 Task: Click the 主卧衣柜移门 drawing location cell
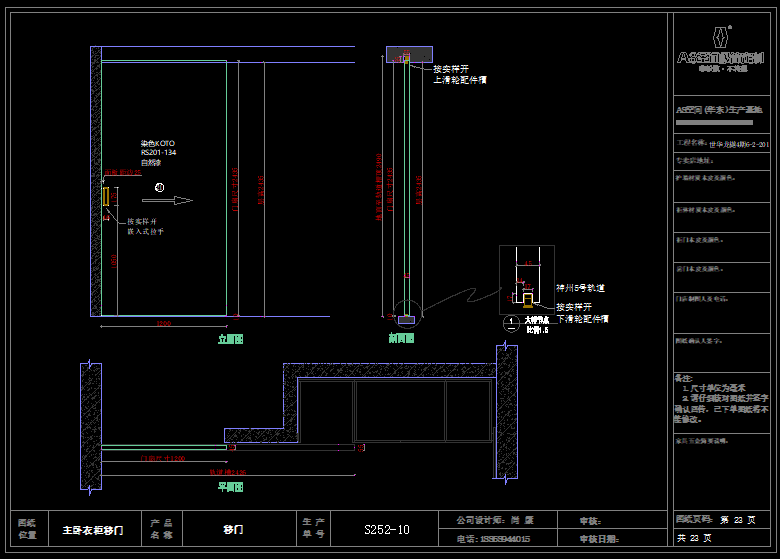click(x=93, y=530)
